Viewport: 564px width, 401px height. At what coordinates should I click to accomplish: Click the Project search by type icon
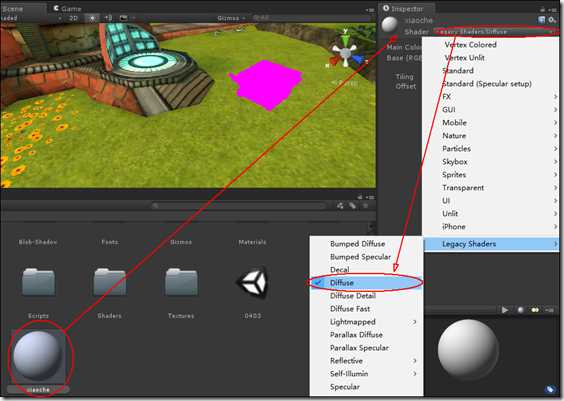tap(340, 206)
